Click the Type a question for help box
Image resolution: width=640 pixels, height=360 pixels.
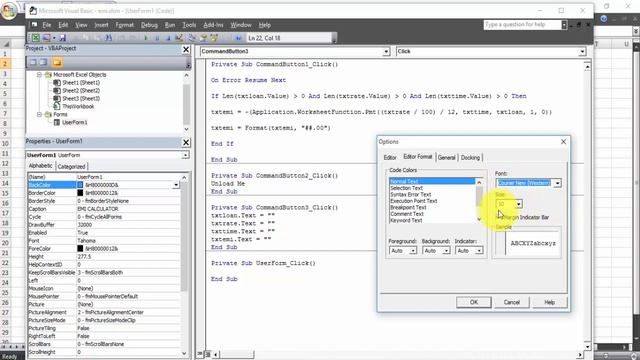(x=522, y=25)
